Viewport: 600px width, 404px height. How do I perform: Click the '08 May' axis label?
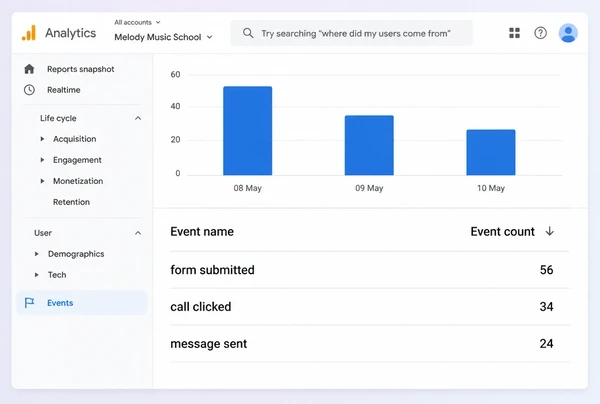tap(248, 188)
